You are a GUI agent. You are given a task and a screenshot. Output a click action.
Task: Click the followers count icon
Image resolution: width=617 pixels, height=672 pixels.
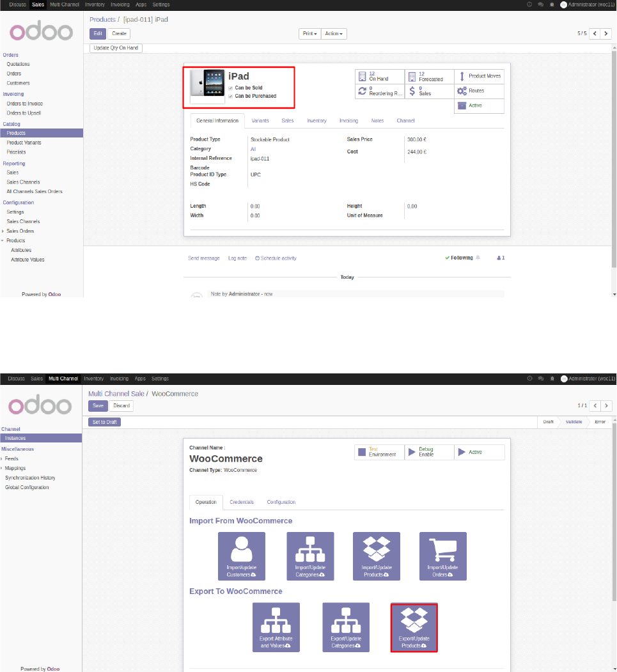[x=501, y=258]
